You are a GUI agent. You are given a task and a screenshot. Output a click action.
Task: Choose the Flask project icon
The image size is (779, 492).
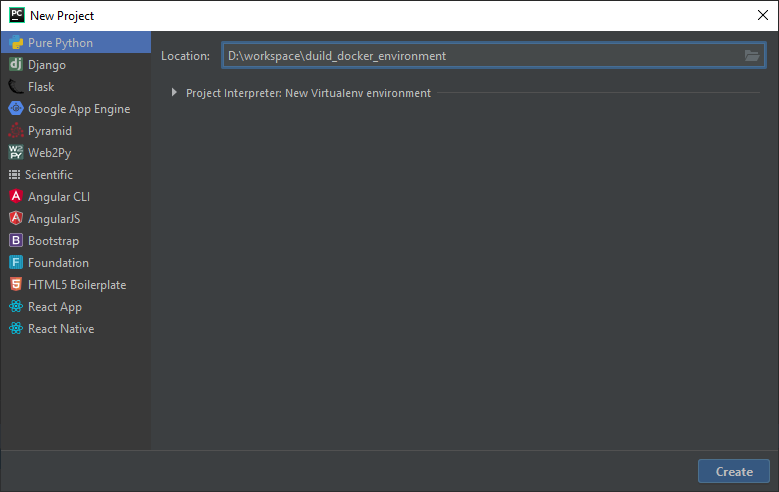(16, 86)
